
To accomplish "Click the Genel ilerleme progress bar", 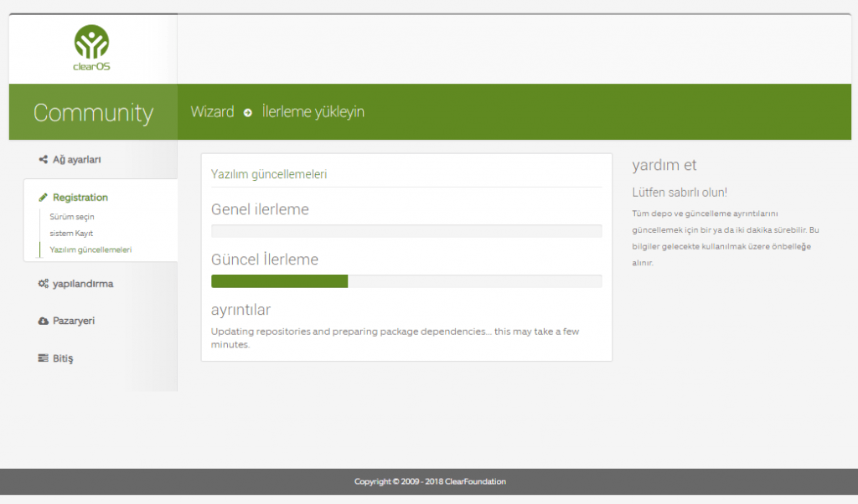I will pyautogui.click(x=406, y=231).
